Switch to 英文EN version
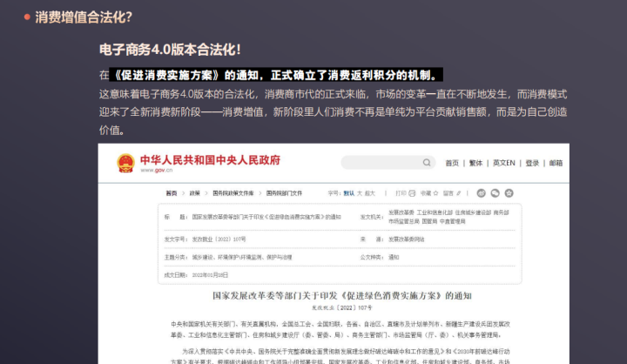 [504, 163]
